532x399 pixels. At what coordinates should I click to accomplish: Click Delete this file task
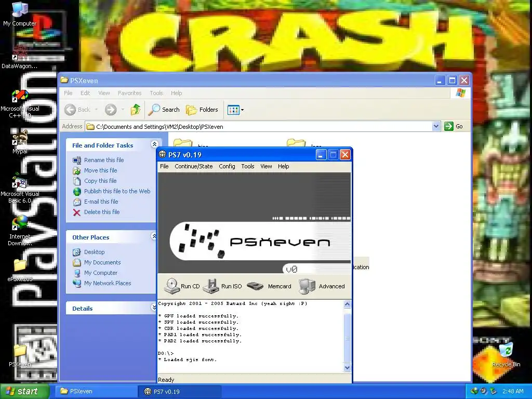102,212
